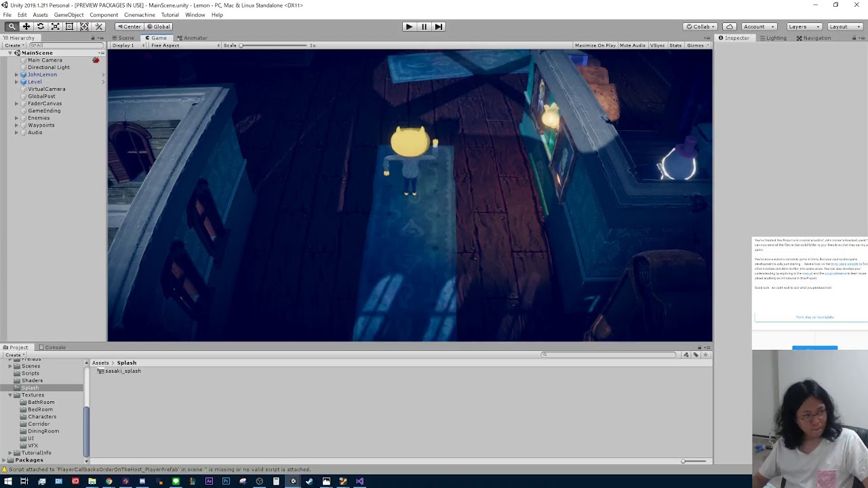Adjust the Game view Scale slider

(274, 45)
